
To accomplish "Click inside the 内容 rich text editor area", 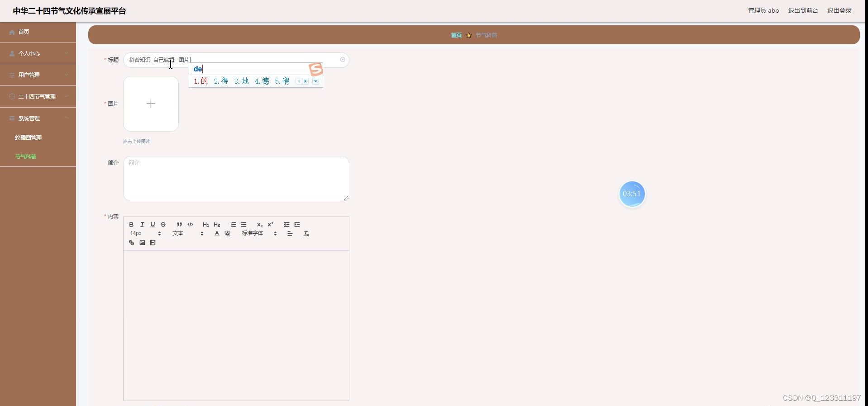I will click(236, 326).
